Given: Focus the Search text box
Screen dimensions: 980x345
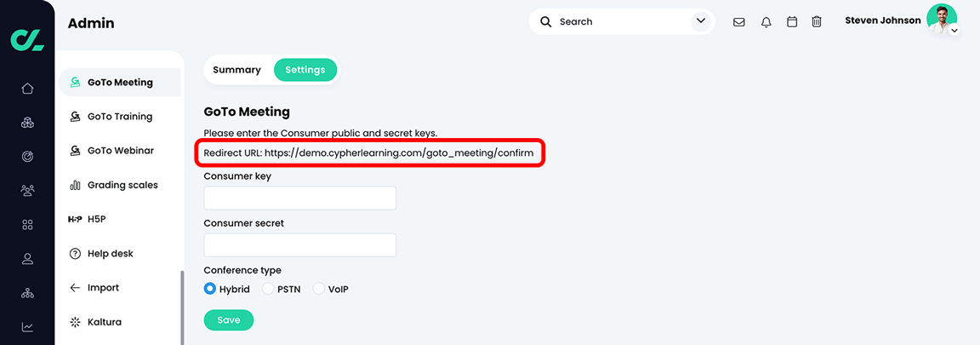Looking at the screenshot, I should (622, 22).
